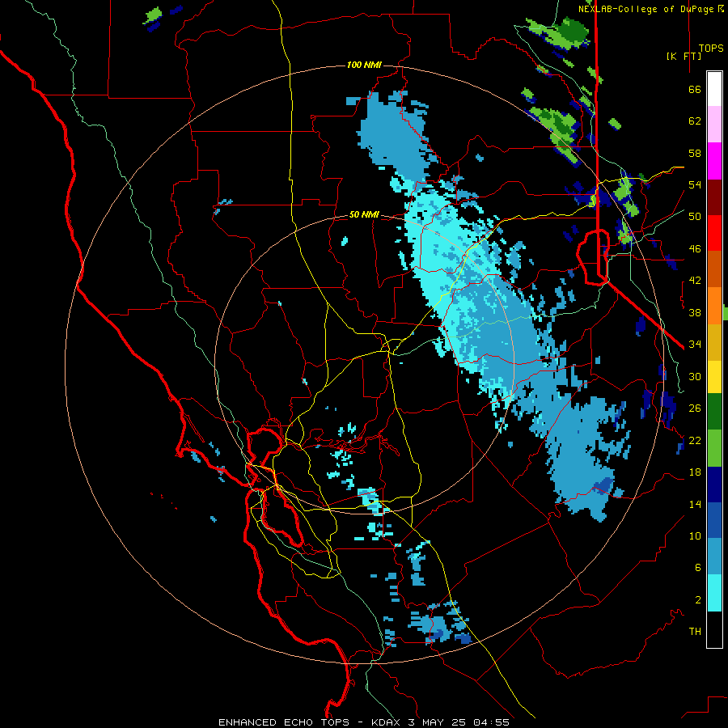
Task: Click the white swatch in the tops legend
Action: [x=714, y=89]
